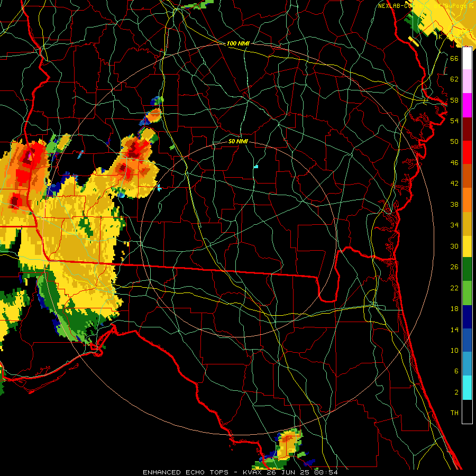The image size is (476, 476).
Task: Click the "62" scale label
Action: [x=454, y=79]
